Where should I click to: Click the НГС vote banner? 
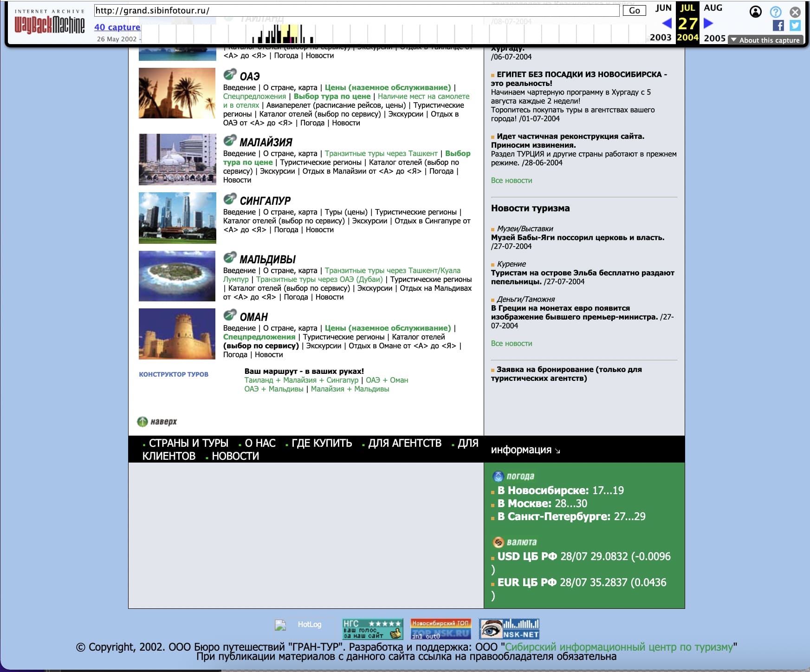(372, 629)
